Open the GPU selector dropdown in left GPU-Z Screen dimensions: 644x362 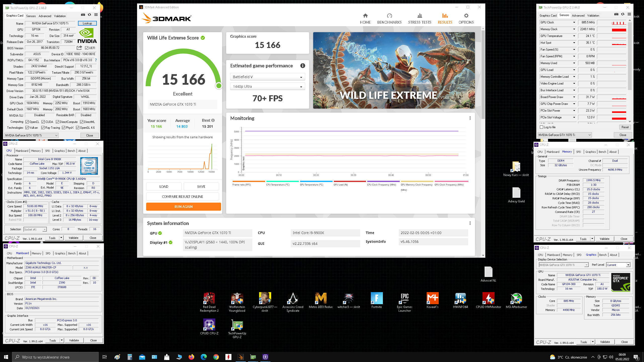click(x=31, y=135)
